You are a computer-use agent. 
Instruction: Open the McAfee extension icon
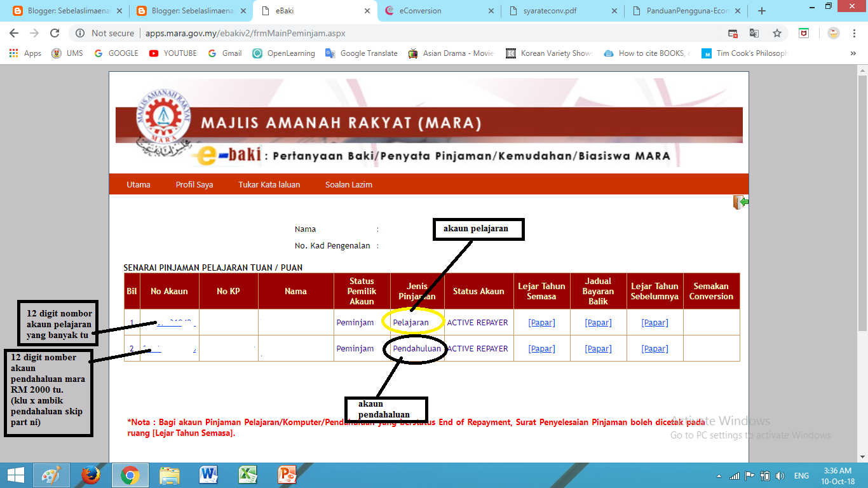click(x=804, y=33)
